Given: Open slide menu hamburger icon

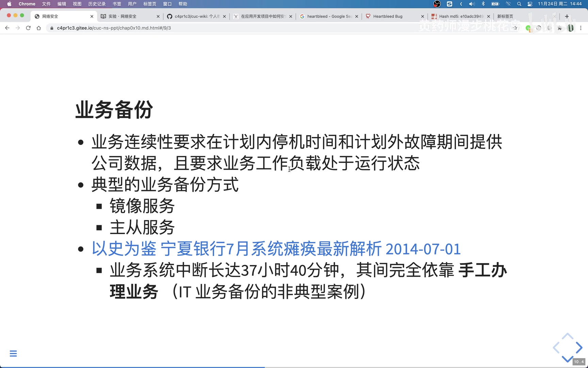Looking at the screenshot, I should [13, 353].
